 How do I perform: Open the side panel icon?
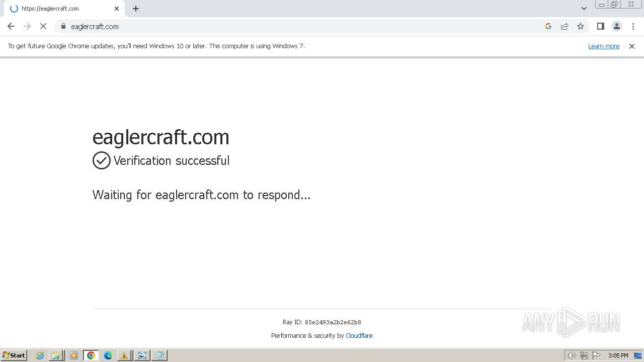point(600,26)
